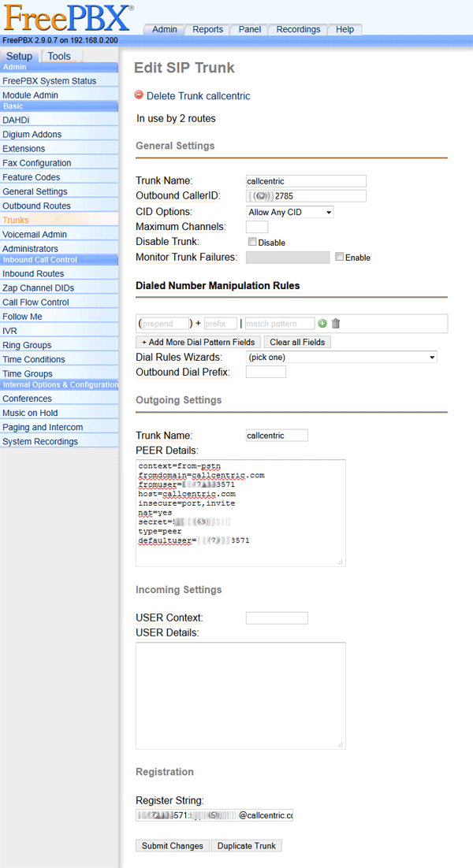Open Paging and Intercom
This screenshot has height=868, width=473.
click(x=58, y=428)
